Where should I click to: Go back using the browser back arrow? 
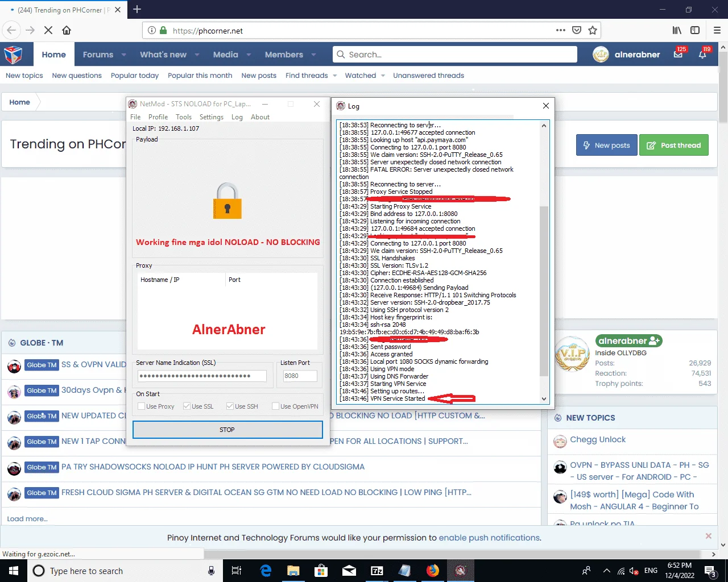point(12,31)
